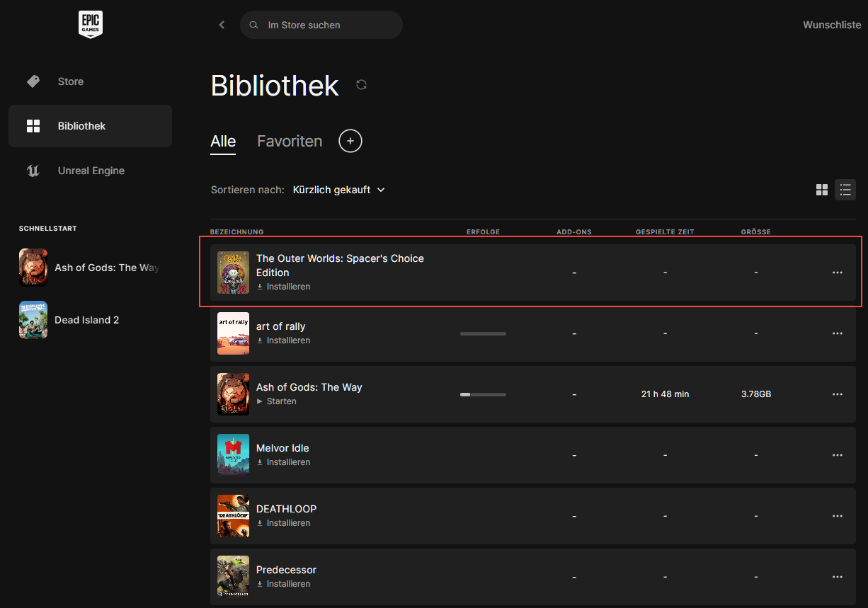Install DEATHLOOP
The height and width of the screenshot is (608, 868).
(283, 523)
